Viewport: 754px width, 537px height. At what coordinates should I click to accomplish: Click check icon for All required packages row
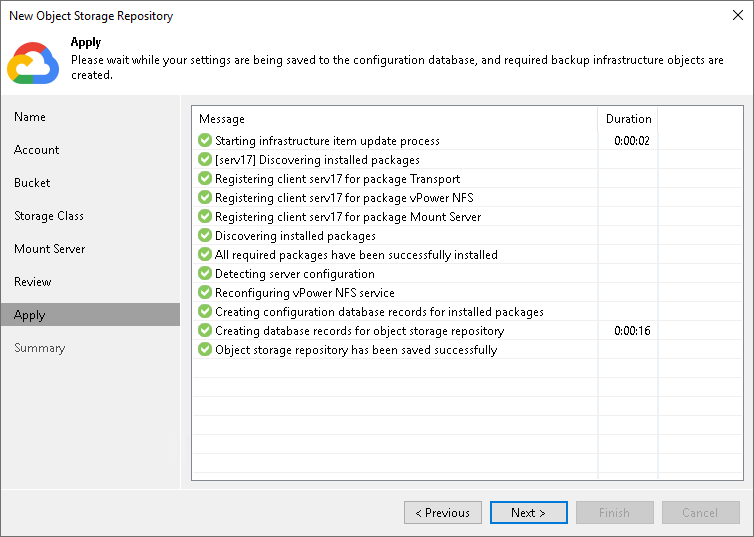point(205,254)
